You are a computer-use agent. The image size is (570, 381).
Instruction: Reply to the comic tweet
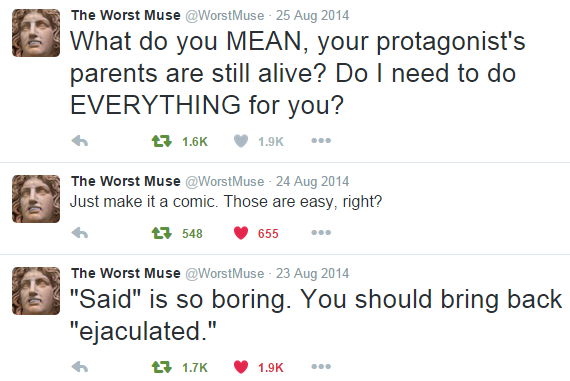tap(80, 233)
